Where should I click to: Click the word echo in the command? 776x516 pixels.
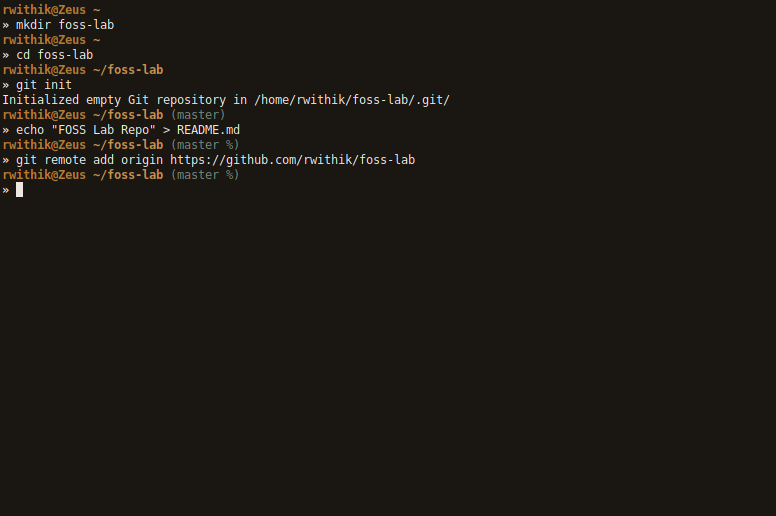(30, 130)
